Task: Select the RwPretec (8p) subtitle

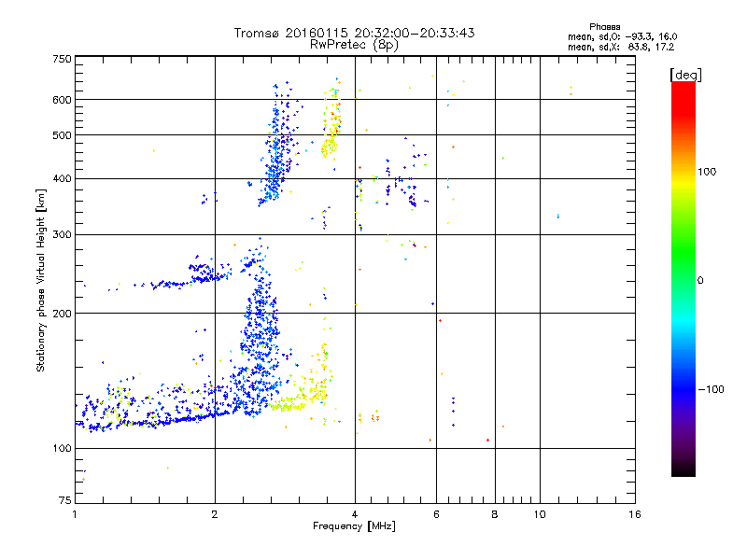Action: pos(354,45)
